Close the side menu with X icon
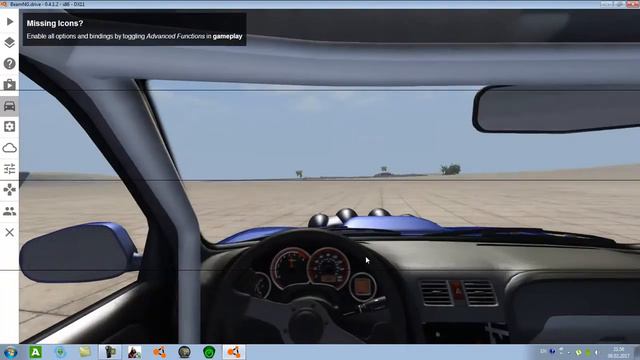 (x=9, y=232)
